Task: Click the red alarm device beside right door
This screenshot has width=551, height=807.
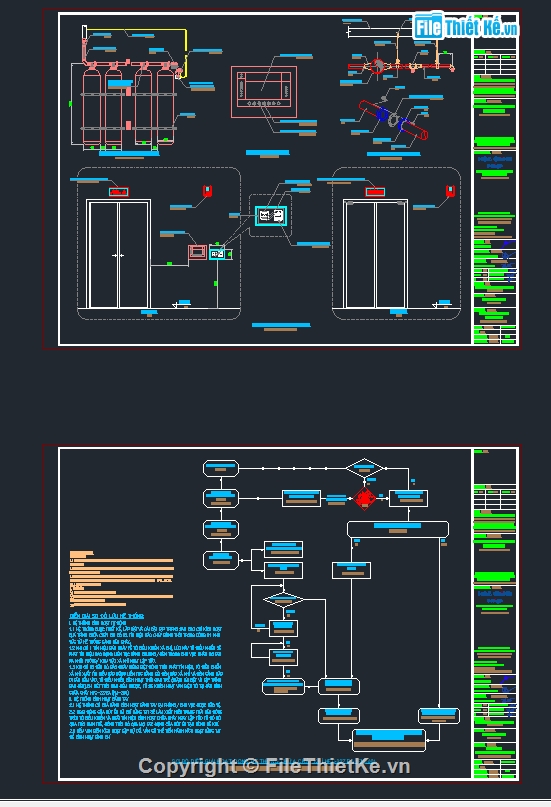Action: click(450, 191)
